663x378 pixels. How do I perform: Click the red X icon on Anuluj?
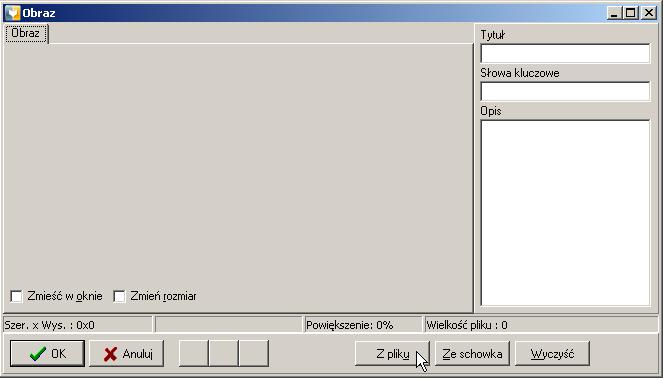(x=110, y=354)
